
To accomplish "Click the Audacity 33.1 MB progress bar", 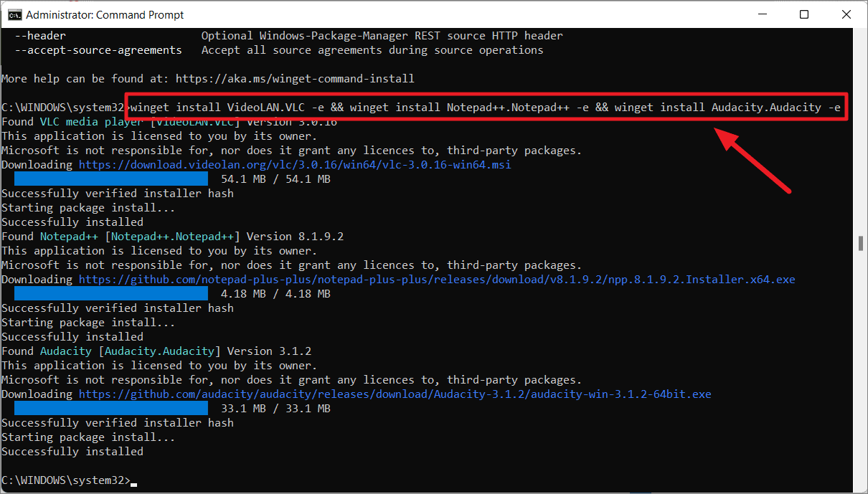I will coord(111,409).
